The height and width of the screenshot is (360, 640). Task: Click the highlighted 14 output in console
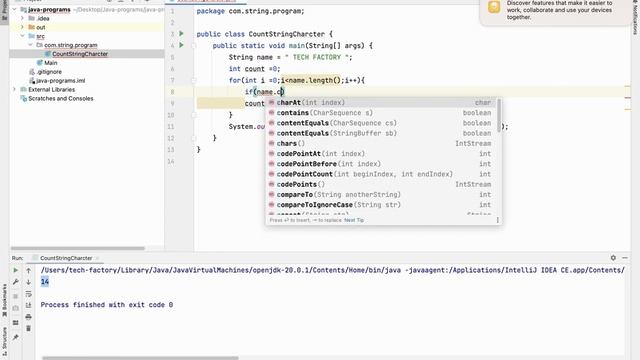pos(44,282)
